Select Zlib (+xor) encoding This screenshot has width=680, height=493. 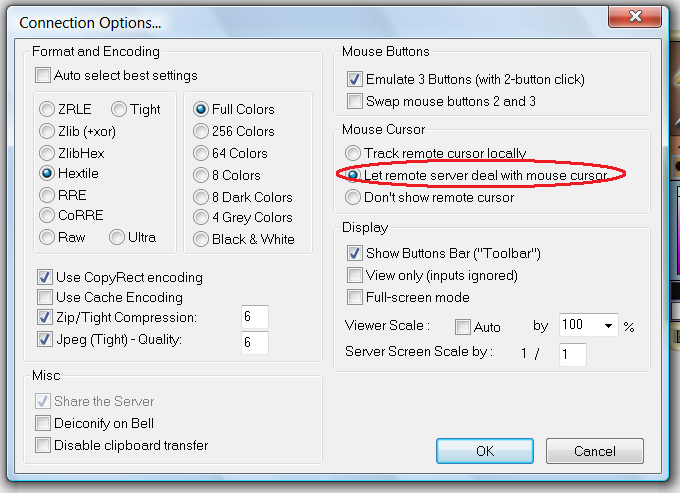click(47, 131)
